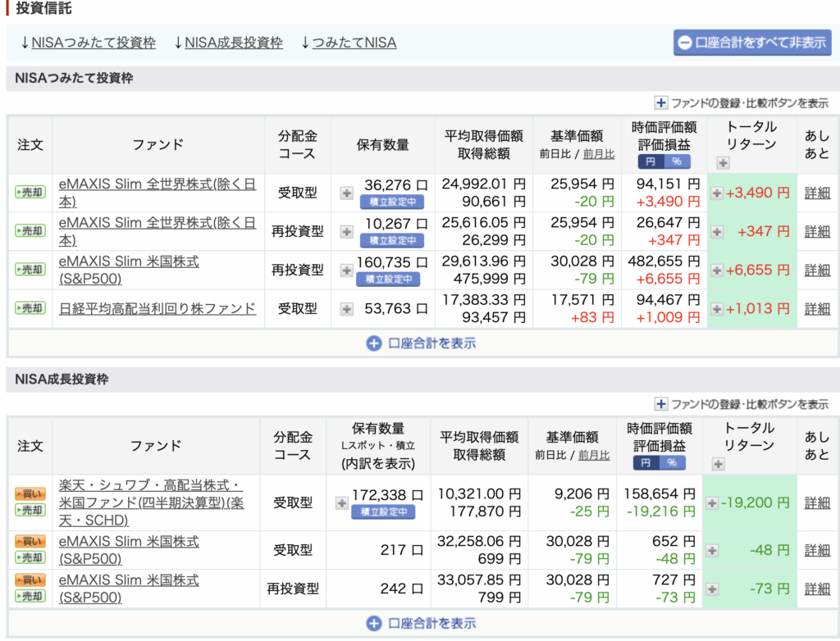Open 詳細 for row with +347 円 return

coord(817,231)
